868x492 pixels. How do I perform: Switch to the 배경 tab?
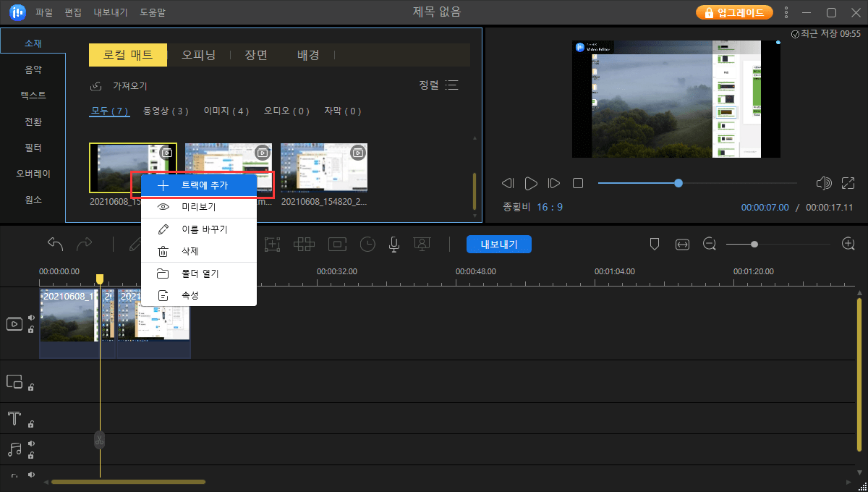(x=308, y=54)
